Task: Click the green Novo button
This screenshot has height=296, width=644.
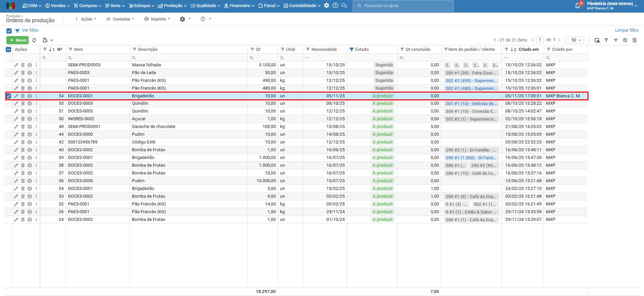Action: [18, 40]
